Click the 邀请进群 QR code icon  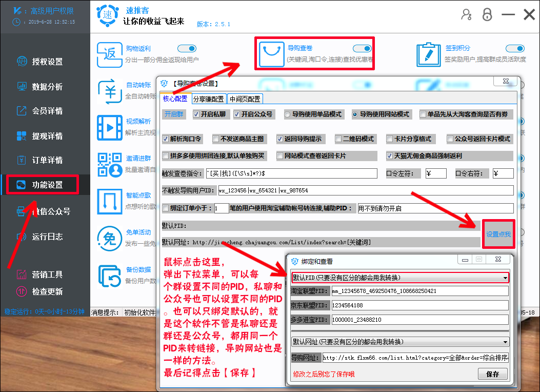click(110, 165)
